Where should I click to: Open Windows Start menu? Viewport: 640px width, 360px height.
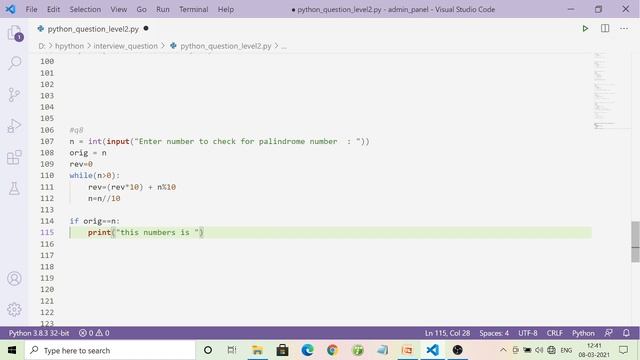click(12, 350)
